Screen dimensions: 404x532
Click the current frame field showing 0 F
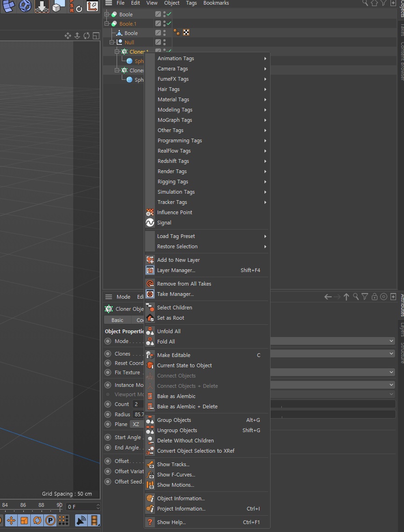(x=83, y=506)
